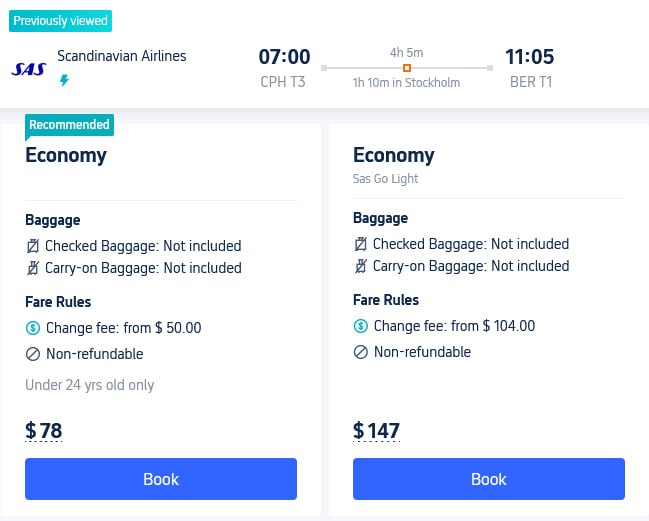Screen dimensions: 649x521
Task: Book the $78 Economy fare
Action: click(x=161, y=479)
